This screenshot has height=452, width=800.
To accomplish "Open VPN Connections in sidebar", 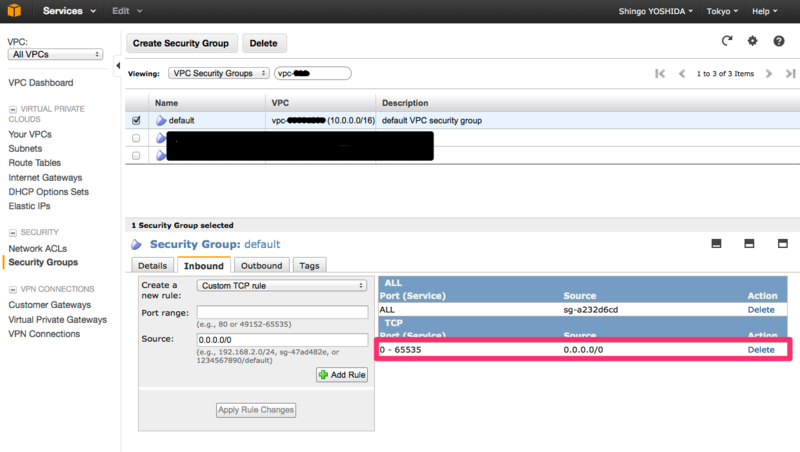I will tap(44, 334).
